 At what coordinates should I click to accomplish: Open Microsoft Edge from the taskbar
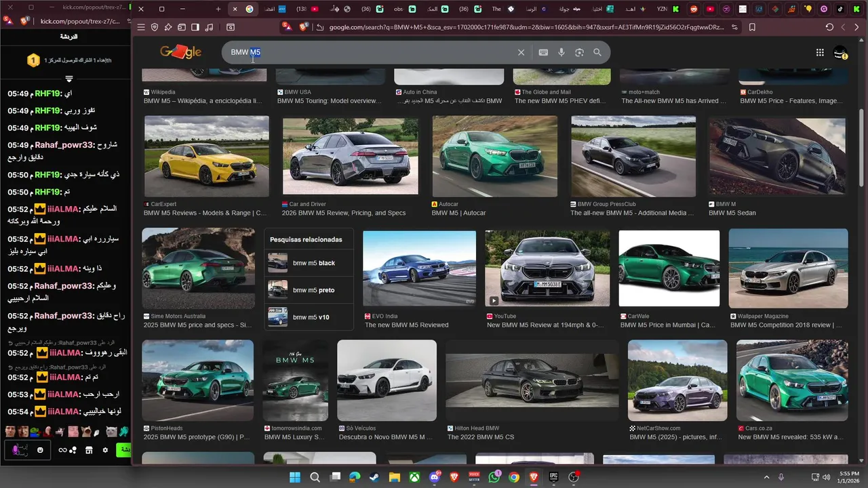click(x=355, y=477)
